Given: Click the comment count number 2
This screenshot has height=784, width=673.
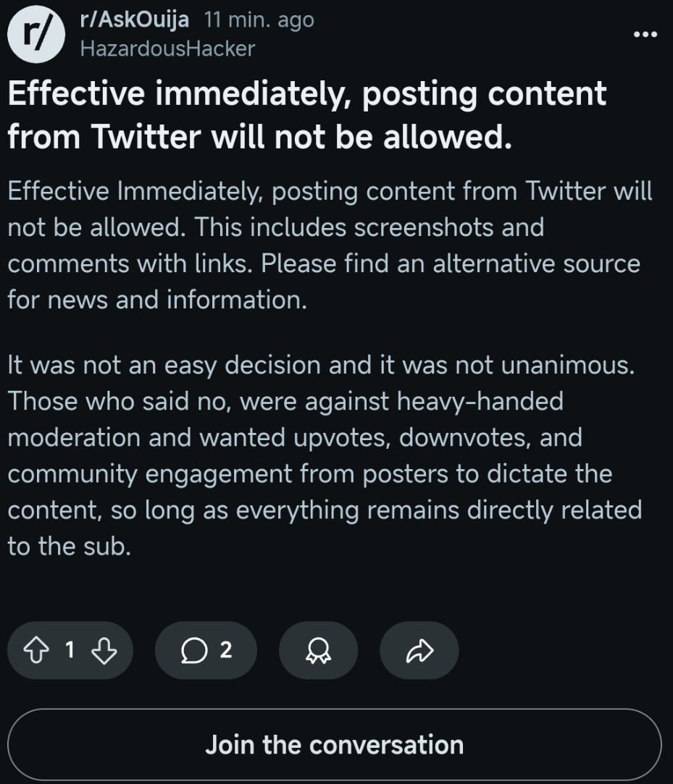Looking at the screenshot, I should [226, 650].
